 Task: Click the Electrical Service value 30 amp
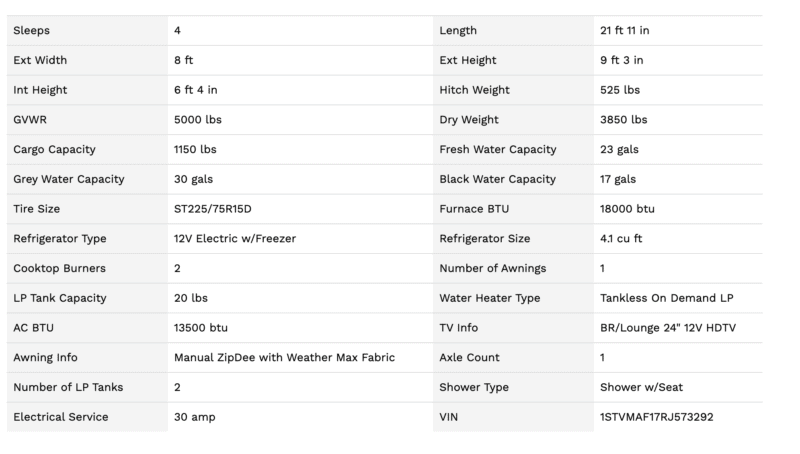(x=195, y=417)
